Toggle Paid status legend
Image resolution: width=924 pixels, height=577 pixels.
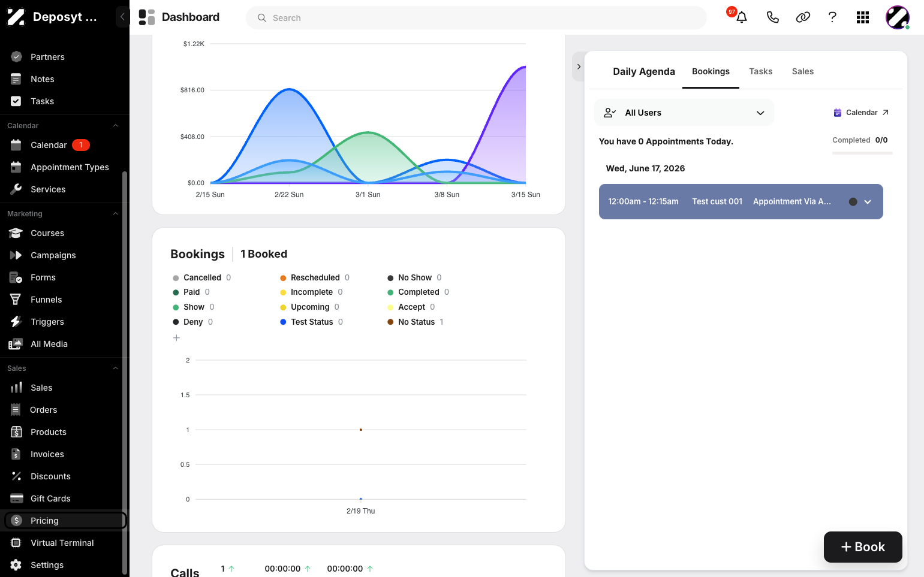191,292
